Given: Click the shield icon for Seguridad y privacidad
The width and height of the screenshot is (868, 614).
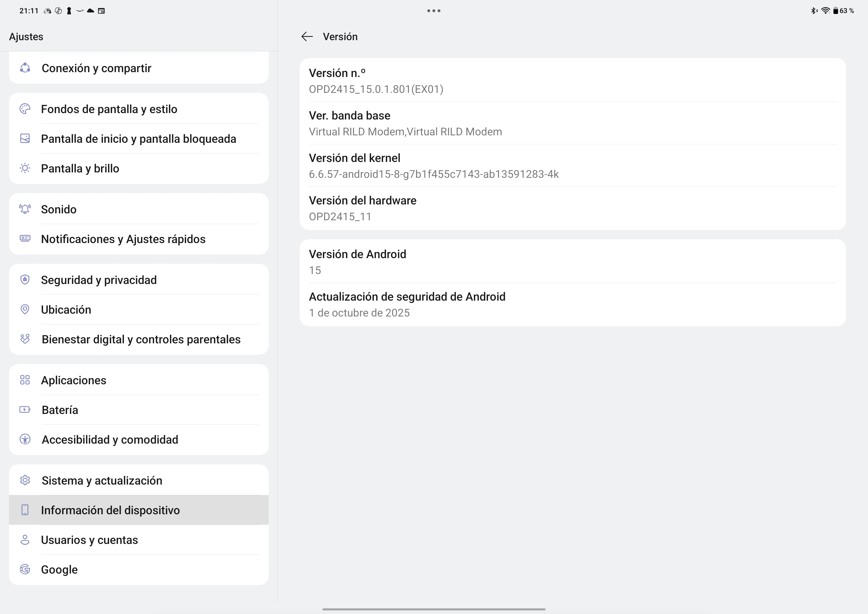Looking at the screenshot, I should tap(25, 280).
